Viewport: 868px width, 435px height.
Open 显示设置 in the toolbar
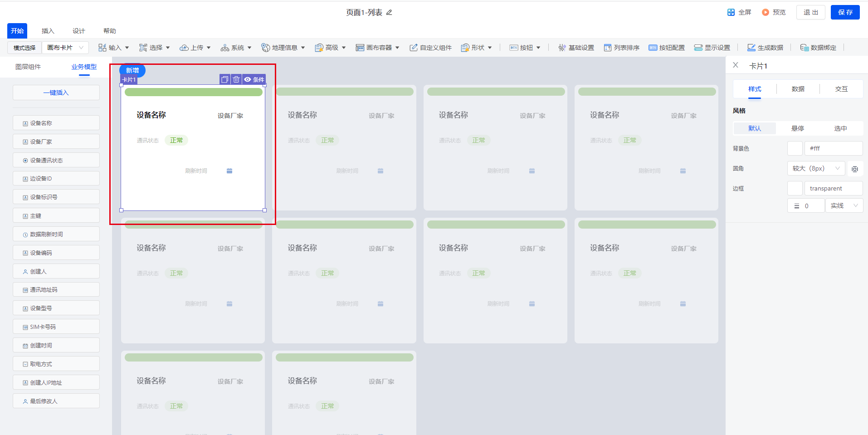(x=712, y=48)
